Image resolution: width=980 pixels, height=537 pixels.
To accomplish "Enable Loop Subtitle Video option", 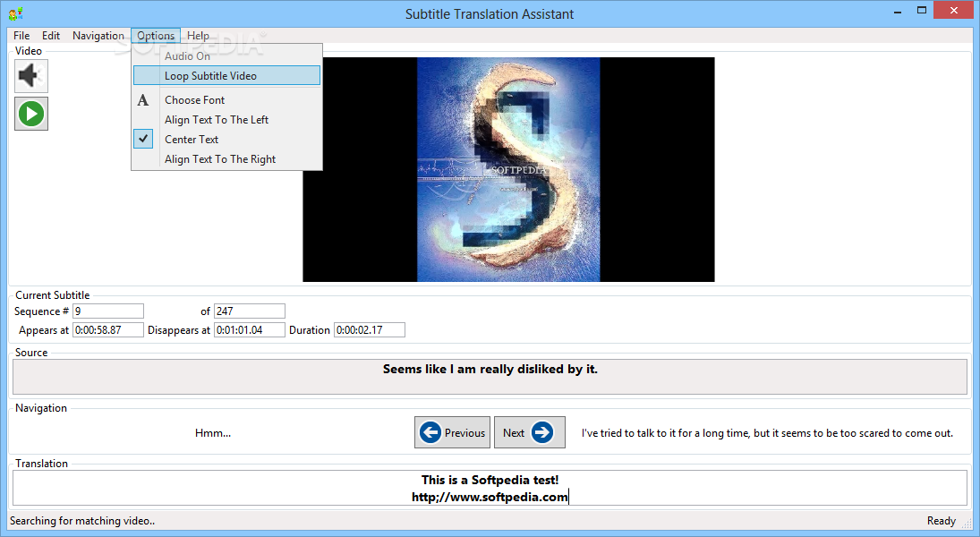I will point(226,76).
